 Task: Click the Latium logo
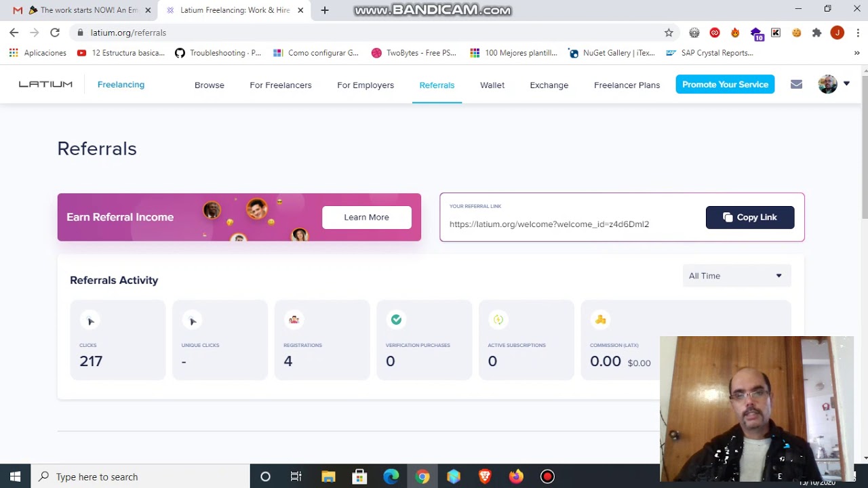click(x=45, y=85)
